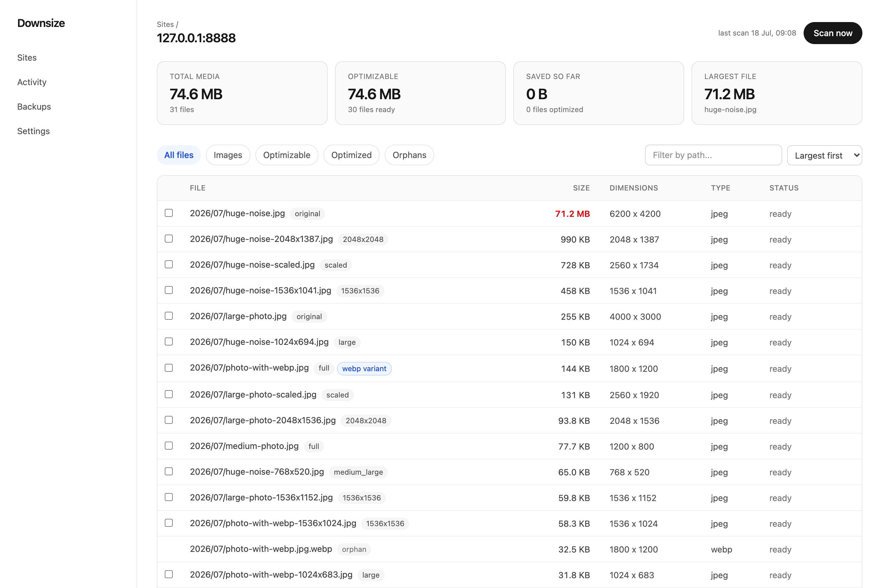Switch to the Images filter tab

tap(228, 155)
